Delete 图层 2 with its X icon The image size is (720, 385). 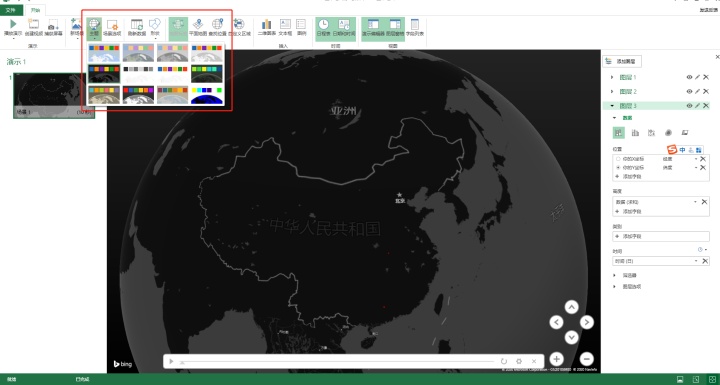coord(706,91)
